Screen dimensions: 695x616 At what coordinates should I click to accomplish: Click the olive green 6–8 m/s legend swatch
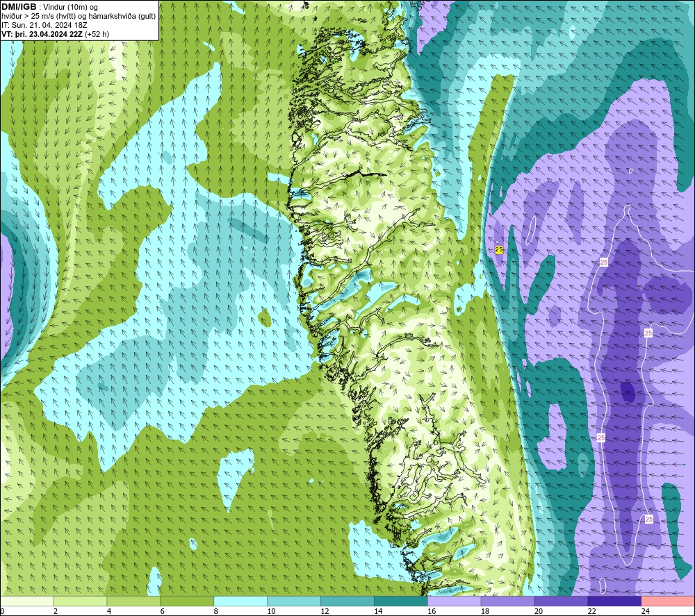click(x=187, y=601)
